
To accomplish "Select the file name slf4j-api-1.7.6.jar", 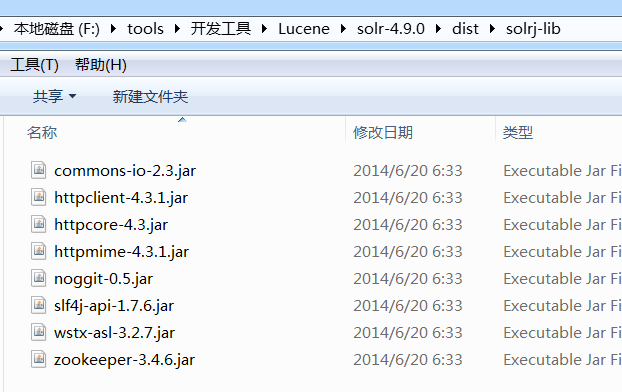I will click(x=114, y=306).
